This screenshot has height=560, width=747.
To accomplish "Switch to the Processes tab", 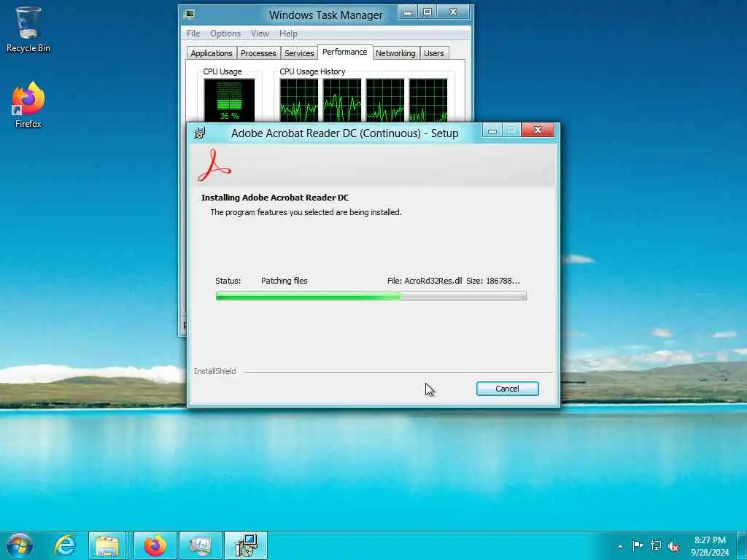I will (x=258, y=53).
